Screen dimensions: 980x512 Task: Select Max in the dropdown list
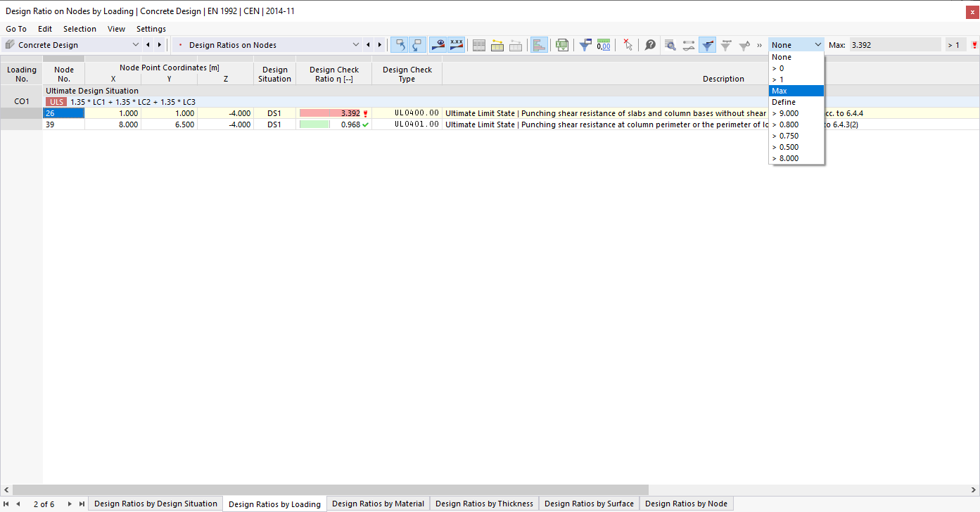coord(796,91)
